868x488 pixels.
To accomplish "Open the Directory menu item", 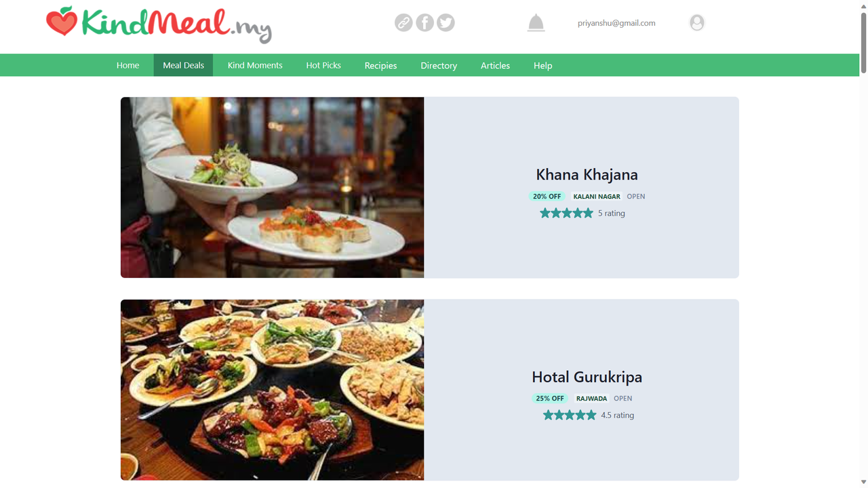I will (439, 65).
